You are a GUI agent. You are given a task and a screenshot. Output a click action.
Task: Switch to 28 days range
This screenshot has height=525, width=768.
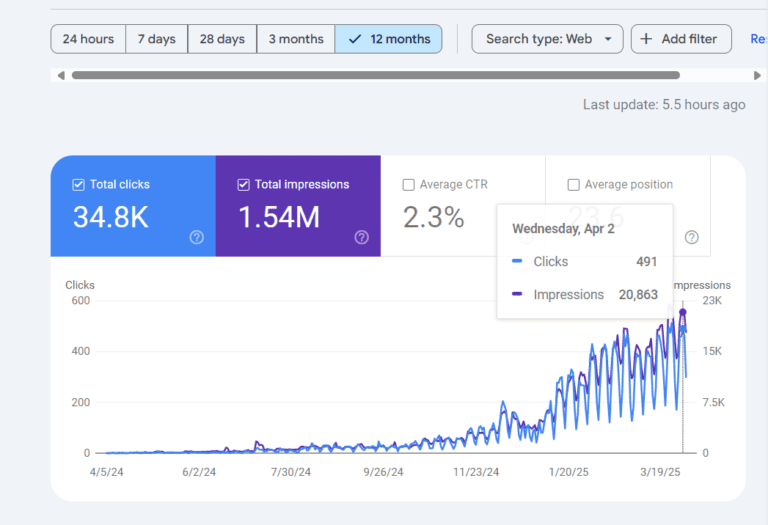click(x=222, y=39)
